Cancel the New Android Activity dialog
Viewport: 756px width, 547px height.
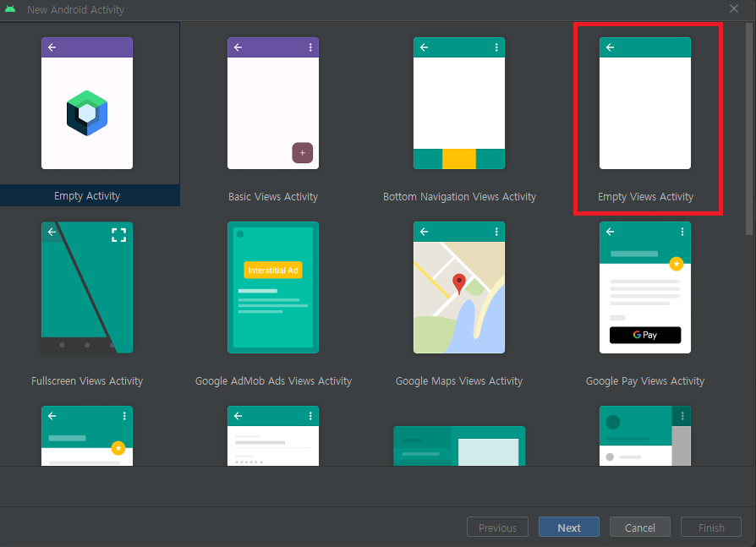[x=640, y=528]
